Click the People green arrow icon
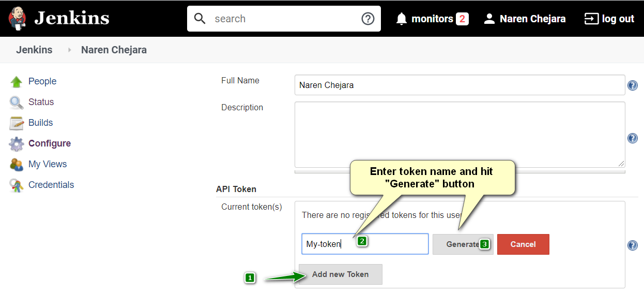Image resolution: width=644 pixels, height=292 pixels. pos(17,81)
